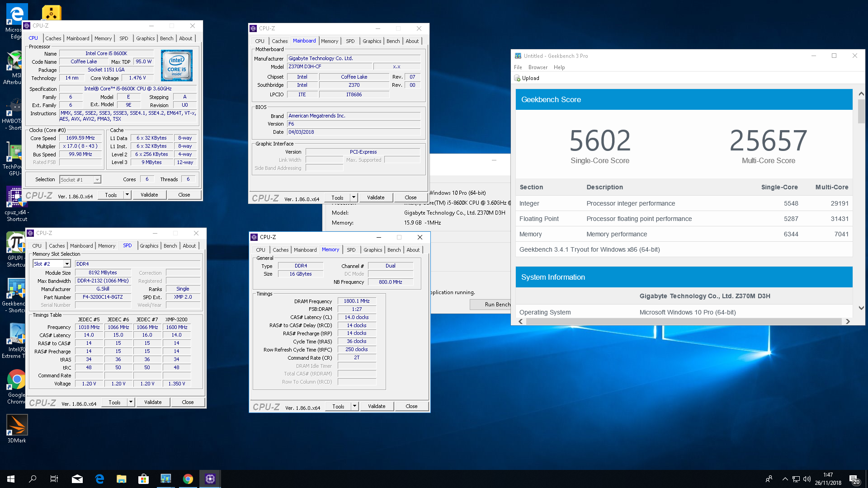Open Google Chrome desktop shortcut

click(x=17, y=387)
